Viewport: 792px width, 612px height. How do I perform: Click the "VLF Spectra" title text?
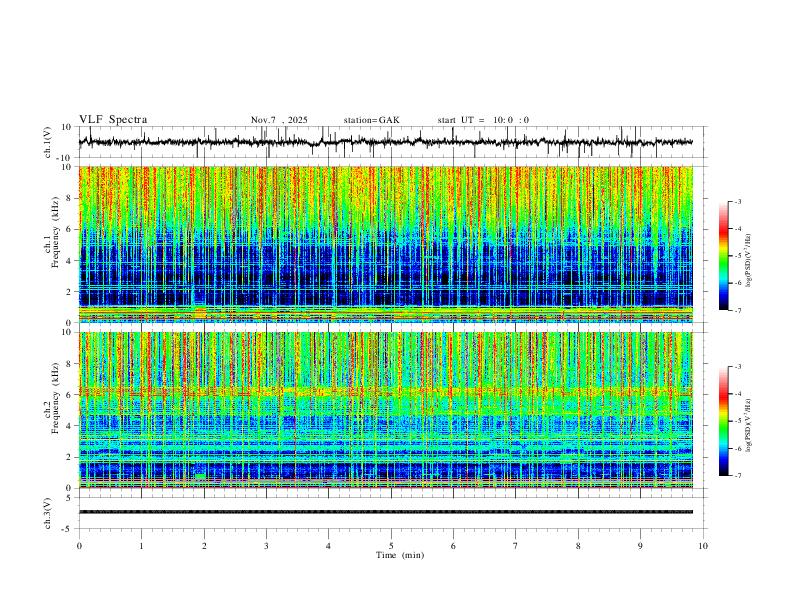tap(113, 120)
